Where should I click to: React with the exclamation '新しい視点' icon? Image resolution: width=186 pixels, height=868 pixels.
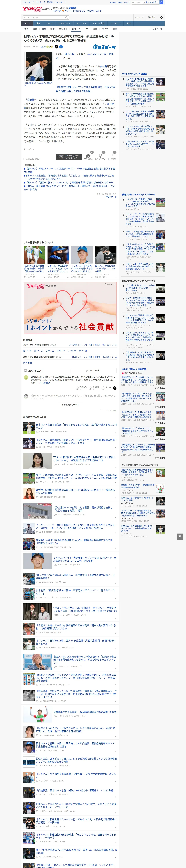pyautogui.click(x=112, y=156)
